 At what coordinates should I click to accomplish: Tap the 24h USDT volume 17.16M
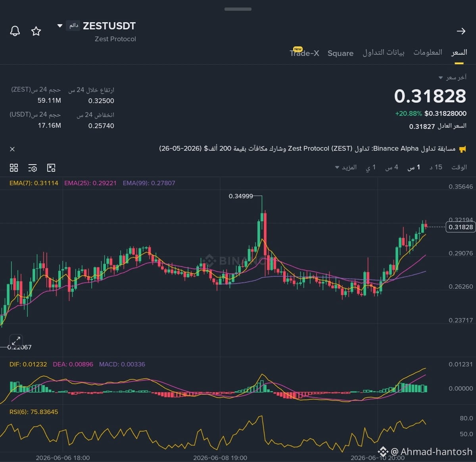click(49, 126)
